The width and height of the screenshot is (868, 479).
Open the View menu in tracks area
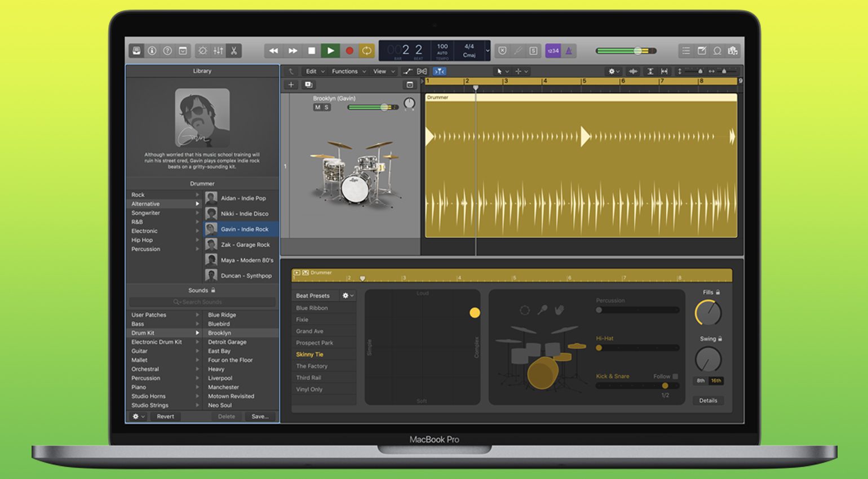(383, 72)
